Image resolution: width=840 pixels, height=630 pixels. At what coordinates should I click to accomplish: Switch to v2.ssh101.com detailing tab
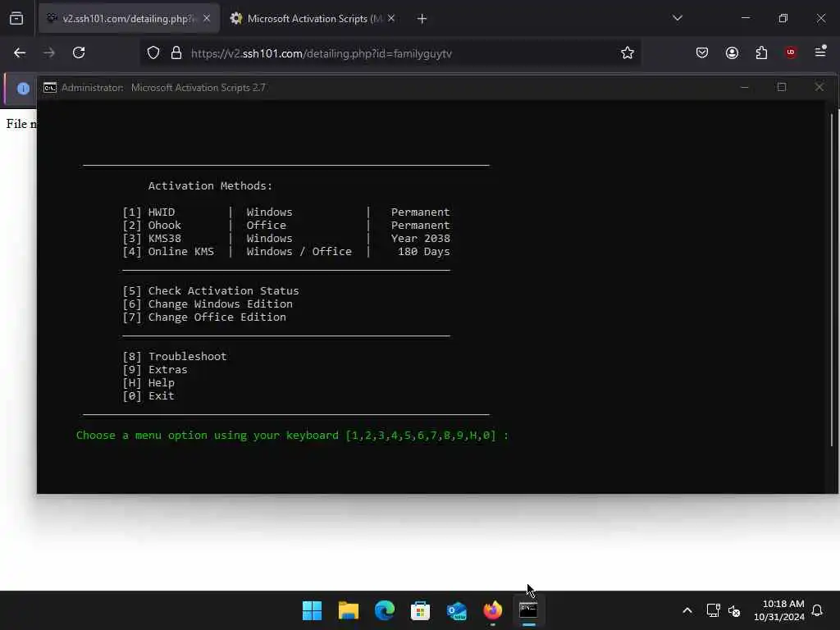(x=129, y=19)
